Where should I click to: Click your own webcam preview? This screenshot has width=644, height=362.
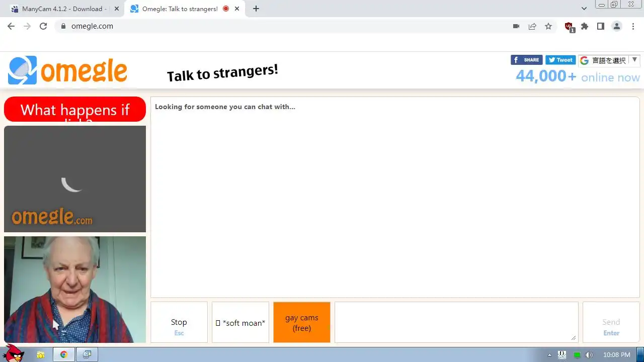click(75, 290)
